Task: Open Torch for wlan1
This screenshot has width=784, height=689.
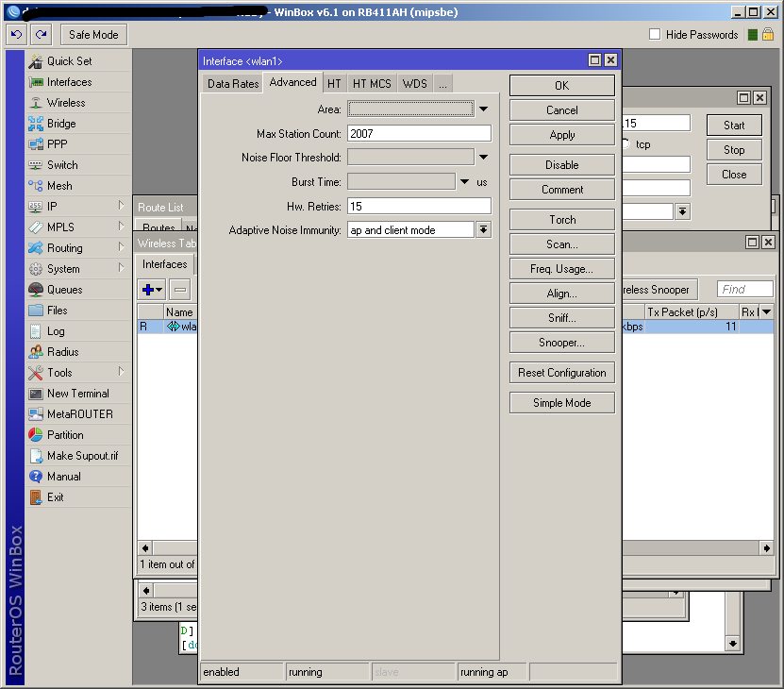Action: [x=562, y=220]
